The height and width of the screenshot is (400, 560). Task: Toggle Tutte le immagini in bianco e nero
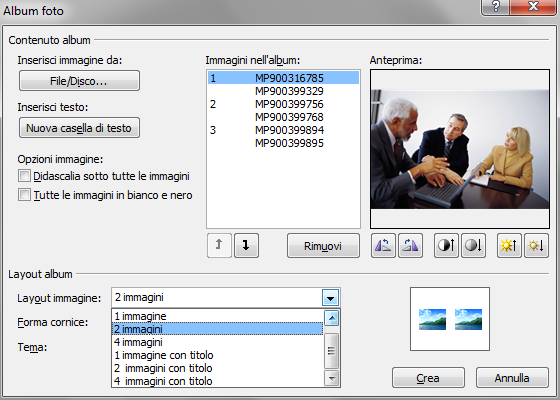pos(24,195)
